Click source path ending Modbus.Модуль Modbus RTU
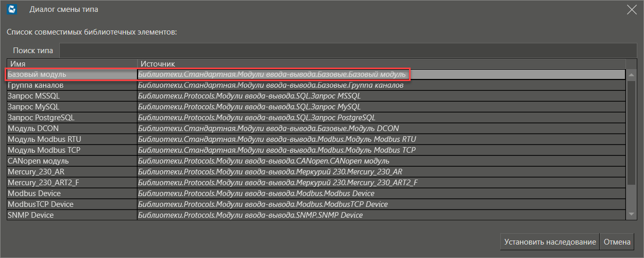 [x=277, y=139]
